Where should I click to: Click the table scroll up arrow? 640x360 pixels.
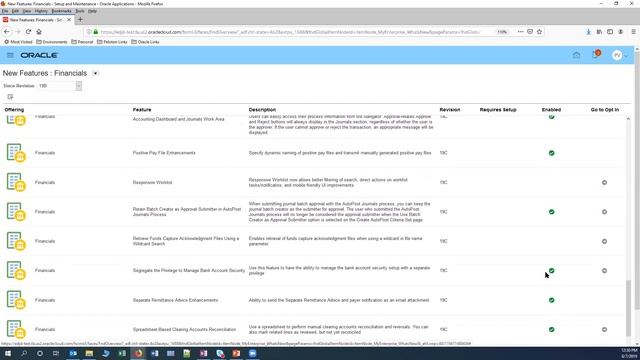coord(628,119)
